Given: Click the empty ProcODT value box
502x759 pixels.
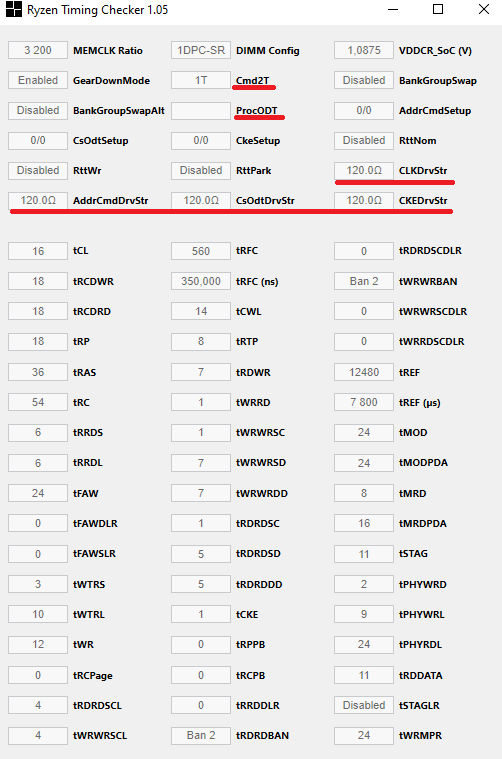Looking at the screenshot, I should coord(201,110).
